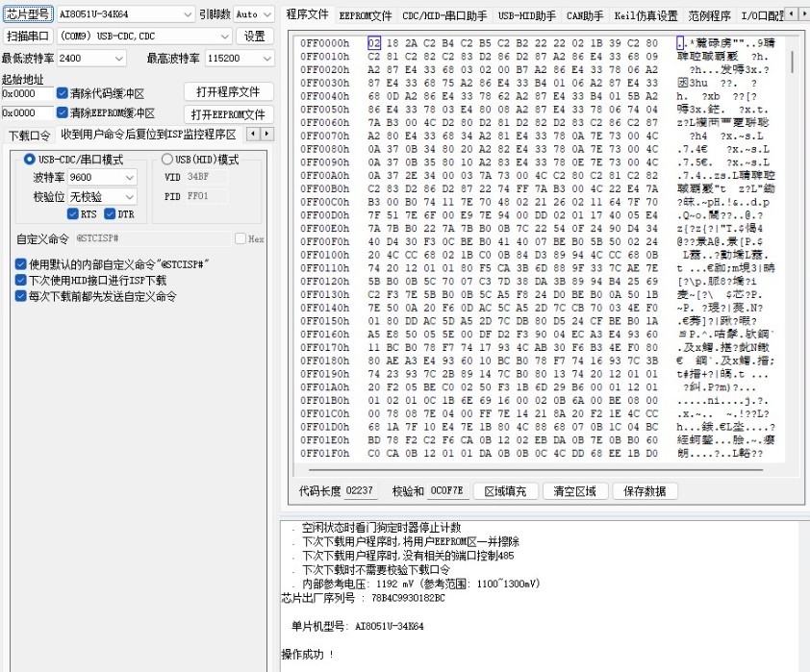Select USB-CDC/串口模式 radio button
The image size is (810, 672).
30,159
